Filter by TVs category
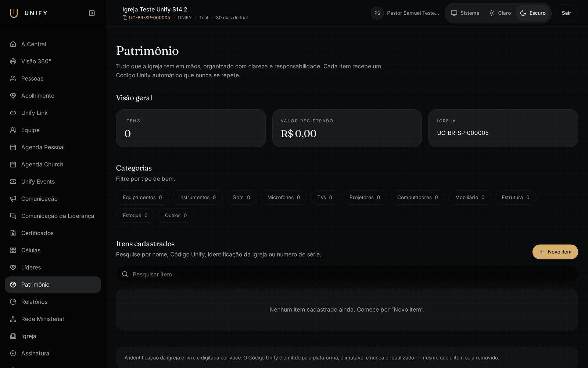Viewport: 588px width, 368px height. [325, 198]
